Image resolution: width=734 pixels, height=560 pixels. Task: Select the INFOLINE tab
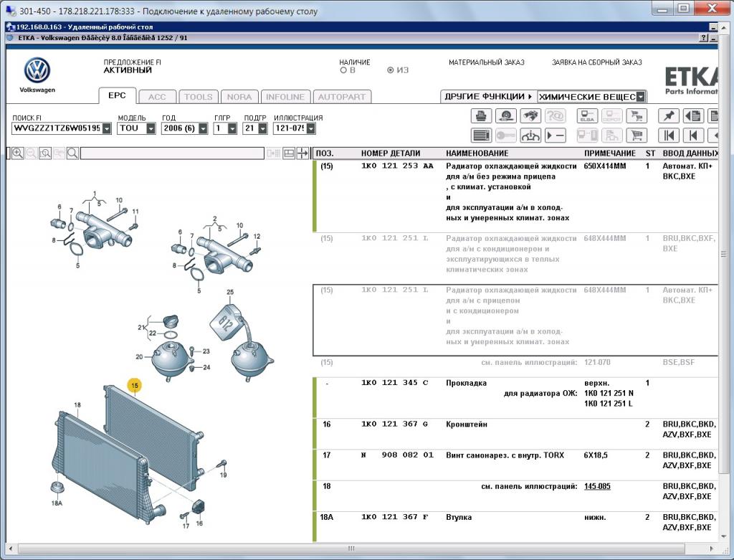coord(285,97)
